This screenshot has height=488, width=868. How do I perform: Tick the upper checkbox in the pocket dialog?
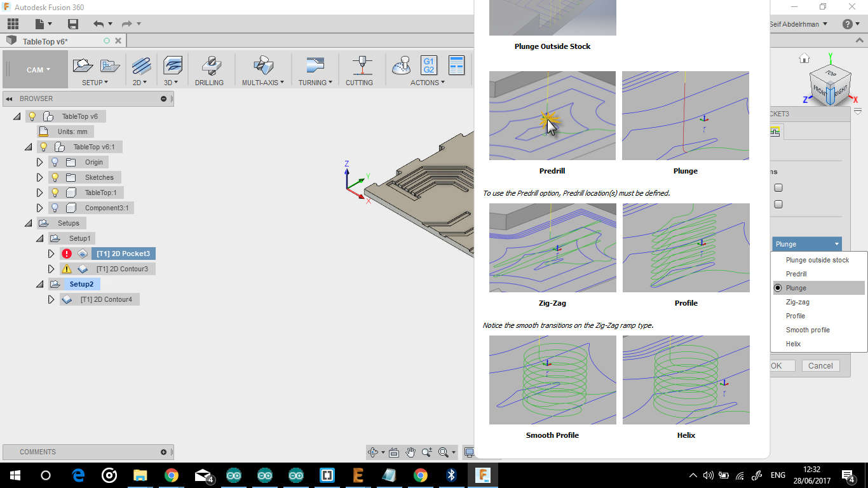click(x=778, y=188)
